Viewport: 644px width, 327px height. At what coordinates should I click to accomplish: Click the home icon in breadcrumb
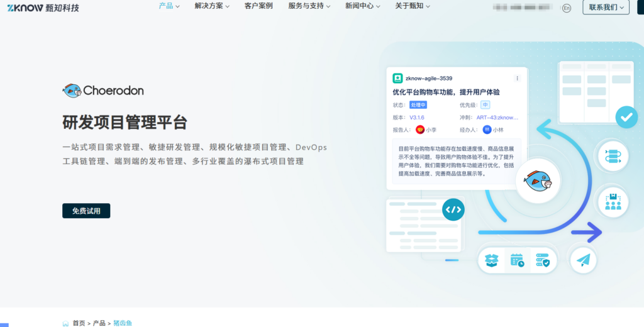(65, 323)
